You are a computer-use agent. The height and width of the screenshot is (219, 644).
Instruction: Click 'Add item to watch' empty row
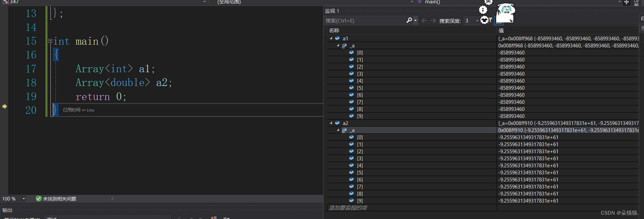click(x=412, y=208)
